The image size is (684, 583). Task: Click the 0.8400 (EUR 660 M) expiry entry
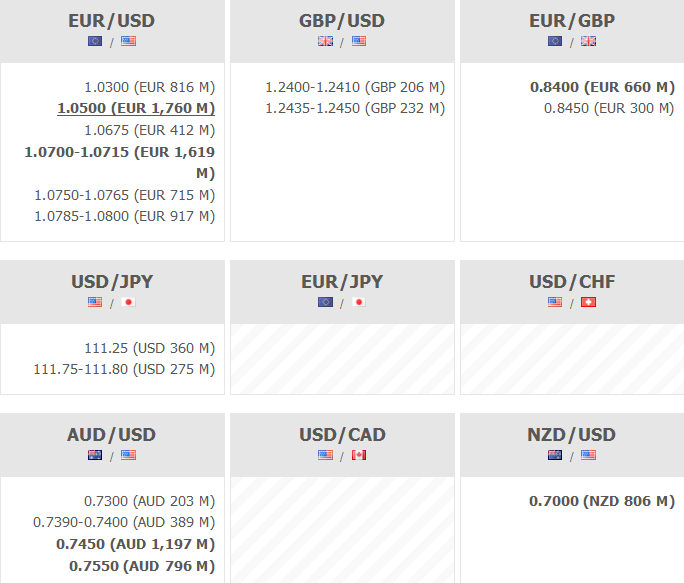point(602,87)
